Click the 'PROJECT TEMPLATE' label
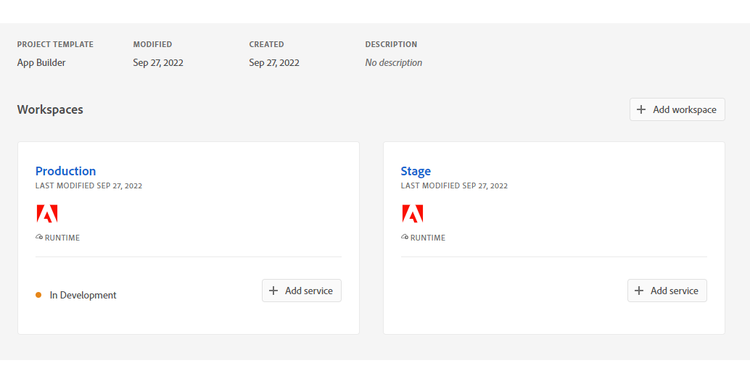750x384 pixels. click(55, 44)
